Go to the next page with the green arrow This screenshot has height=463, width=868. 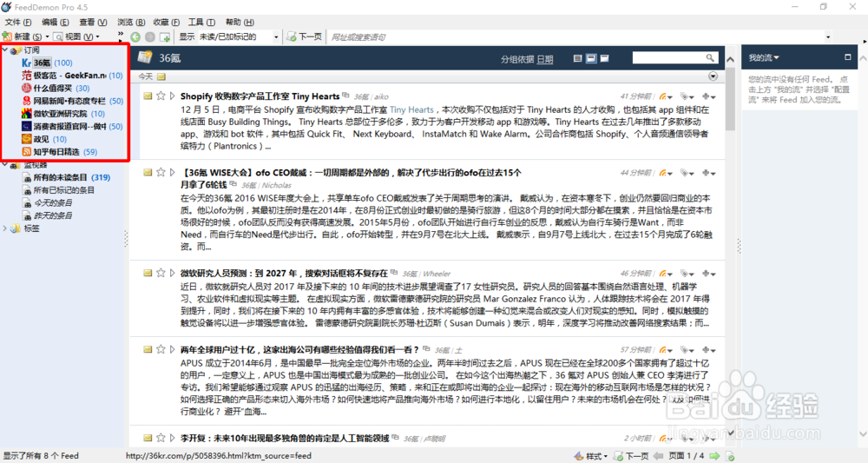(x=714, y=456)
